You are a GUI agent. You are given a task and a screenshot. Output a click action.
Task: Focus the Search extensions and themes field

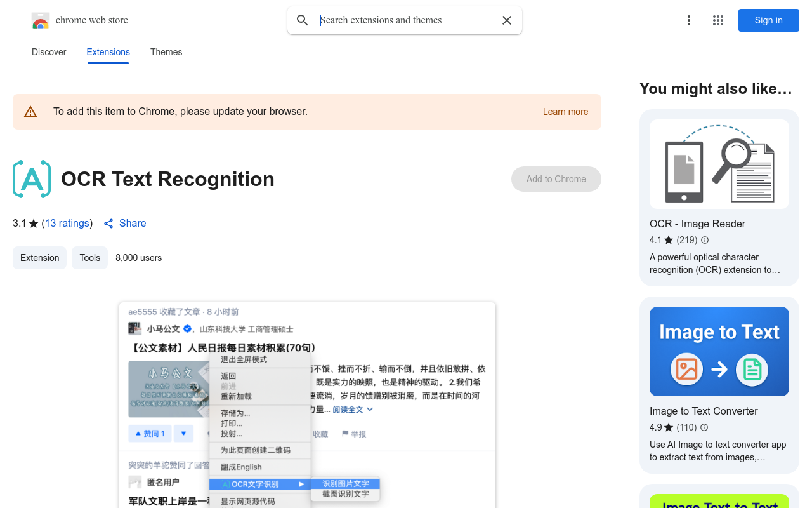click(x=406, y=20)
